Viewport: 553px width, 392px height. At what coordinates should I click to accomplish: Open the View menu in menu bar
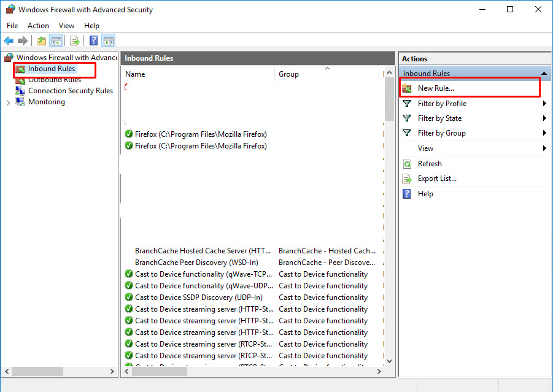pyautogui.click(x=66, y=26)
